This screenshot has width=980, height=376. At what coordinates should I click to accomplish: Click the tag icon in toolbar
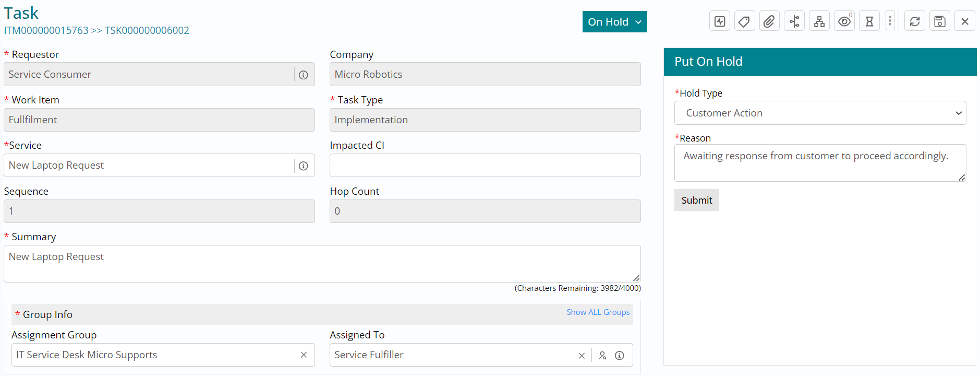(x=744, y=21)
